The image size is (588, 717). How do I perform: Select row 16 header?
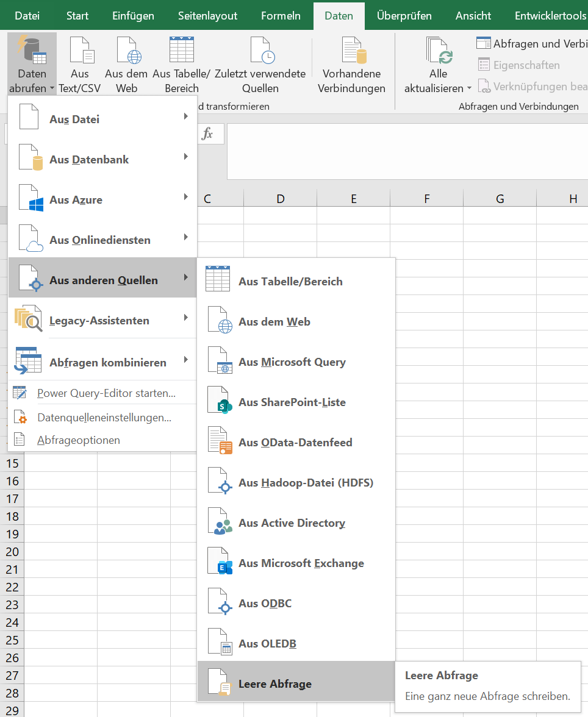[x=12, y=481]
